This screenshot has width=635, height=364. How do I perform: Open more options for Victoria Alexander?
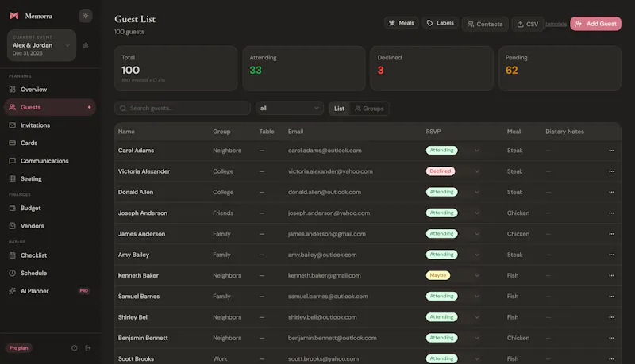click(x=611, y=171)
